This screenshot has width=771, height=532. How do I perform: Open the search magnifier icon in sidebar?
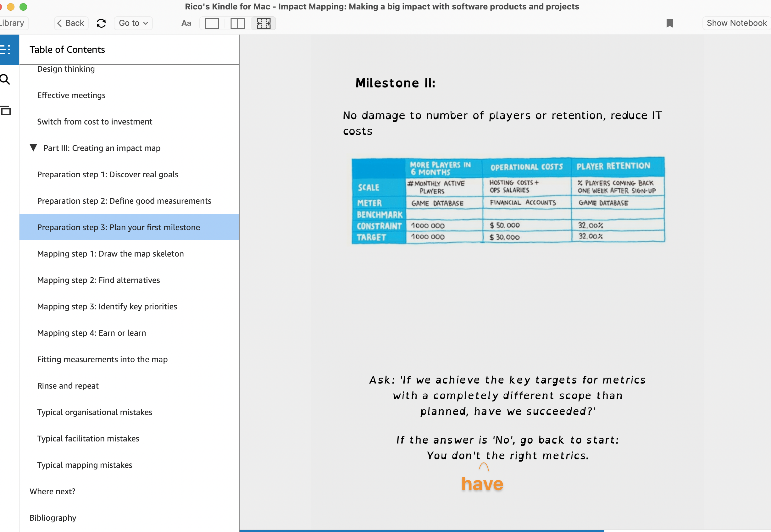coord(5,80)
